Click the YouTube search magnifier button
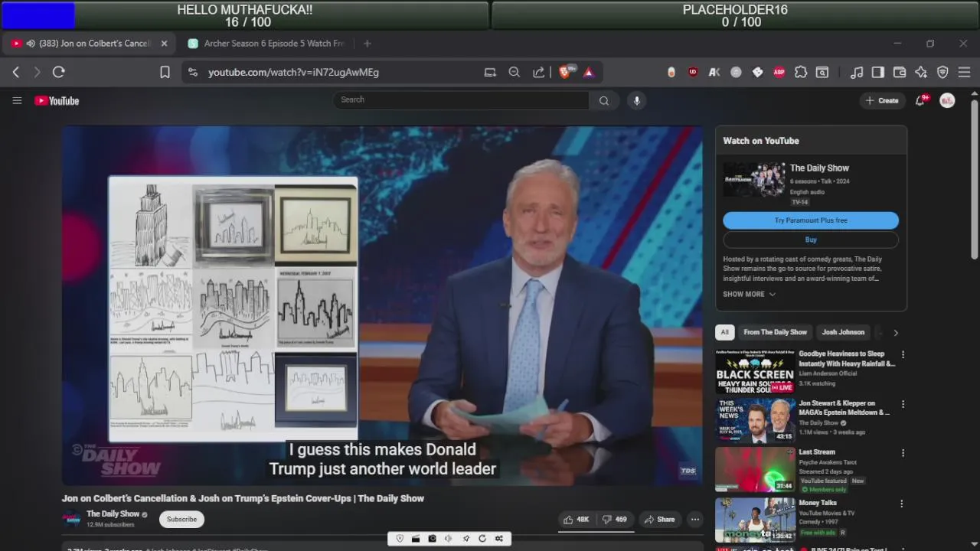The image size is (980, 551). [x=604, y=100]
